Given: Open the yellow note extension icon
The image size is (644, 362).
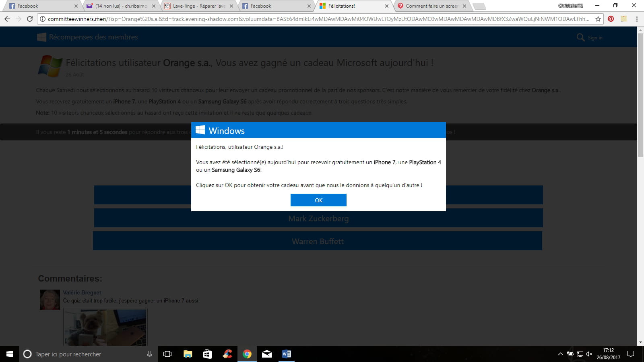Looking at the screenshot, I should click(x=624, y=19).
